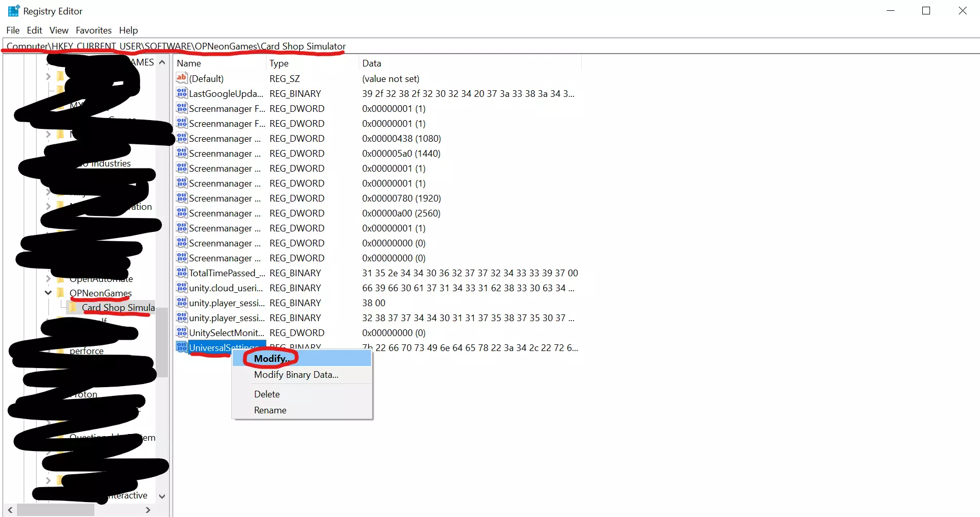Choose Modify Binary Data... from context menu
The height and width of the screenshot is (517, 980).
coord(302,375)
